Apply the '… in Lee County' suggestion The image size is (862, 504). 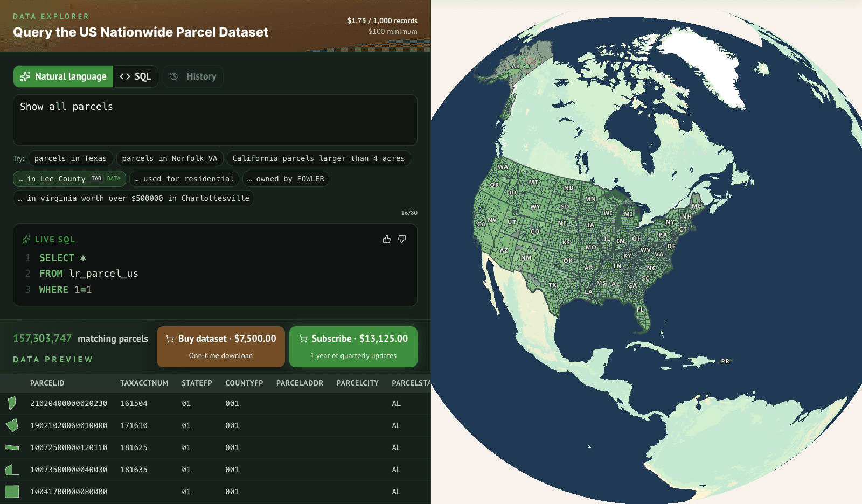point(69,179)
